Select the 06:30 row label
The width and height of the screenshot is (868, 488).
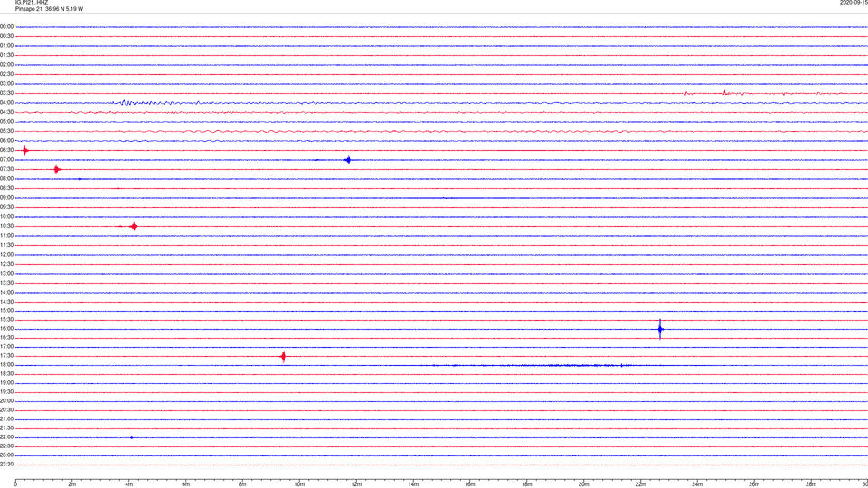(7, 150)
